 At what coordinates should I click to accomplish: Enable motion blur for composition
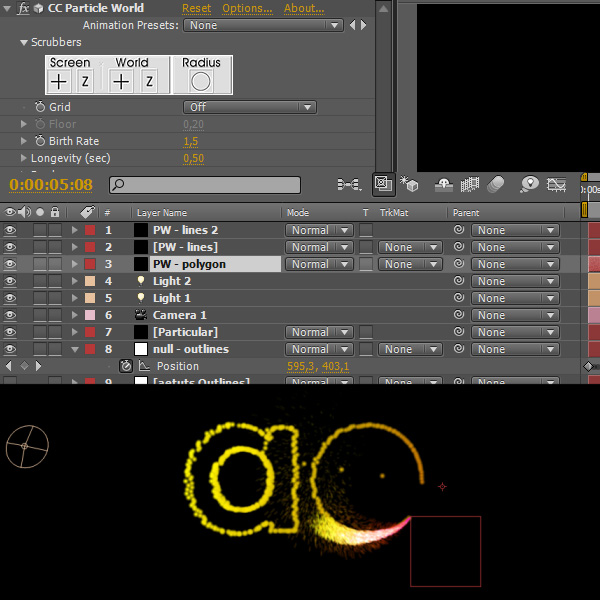point(496,184)
